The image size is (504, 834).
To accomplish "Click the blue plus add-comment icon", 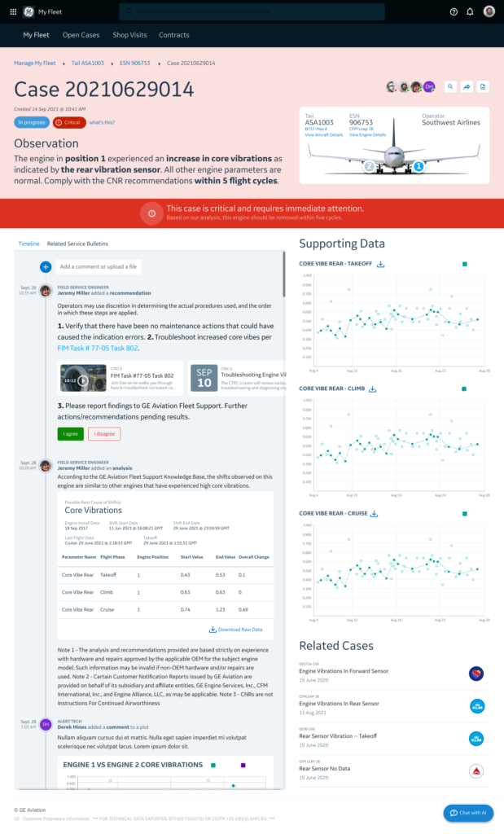I will coord(46,266).
